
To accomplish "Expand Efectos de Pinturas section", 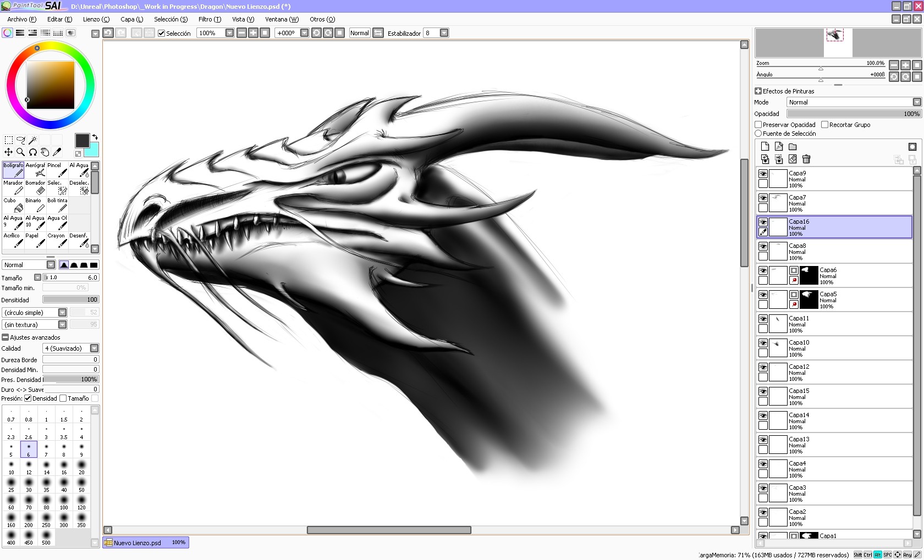I will [x=758, y=91].
